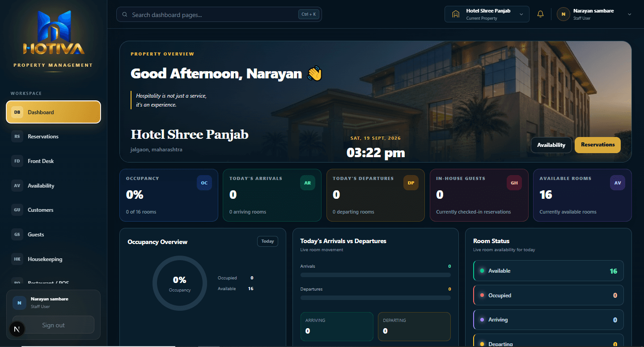Click the green dot in the Available row
The height and width of the screenshot is (347, 644).
coord(482,271)
